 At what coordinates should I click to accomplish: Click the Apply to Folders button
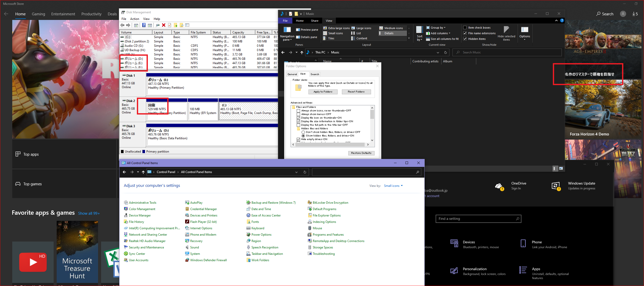[x=323, y=92]
